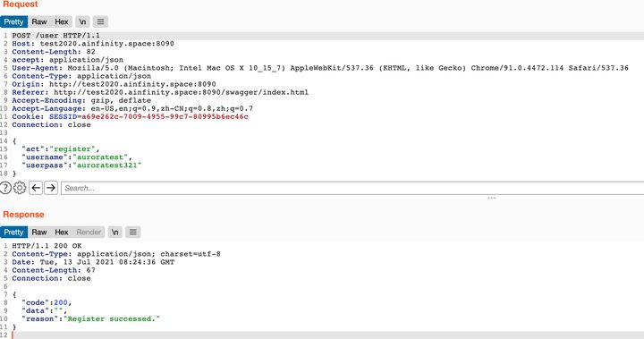Select the Response Render tab

point(89,232)
